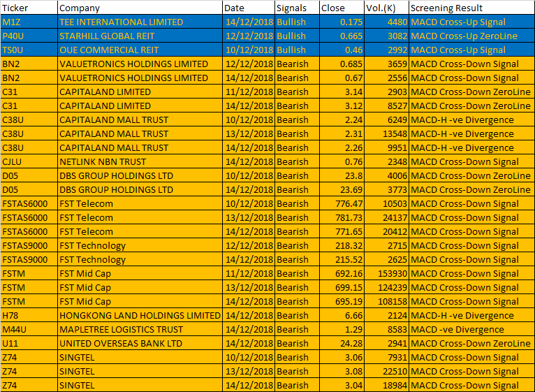Click Capitaland Limited date 11/12/2018

pos(249,92)
